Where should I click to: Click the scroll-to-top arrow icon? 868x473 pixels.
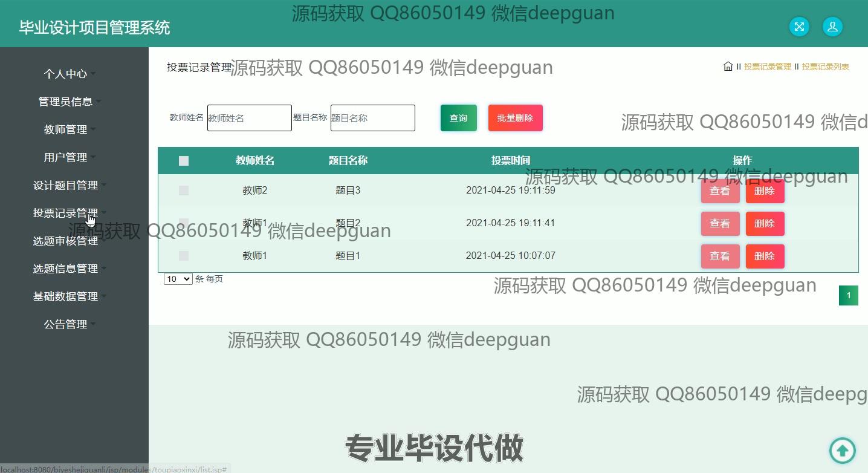842,450
